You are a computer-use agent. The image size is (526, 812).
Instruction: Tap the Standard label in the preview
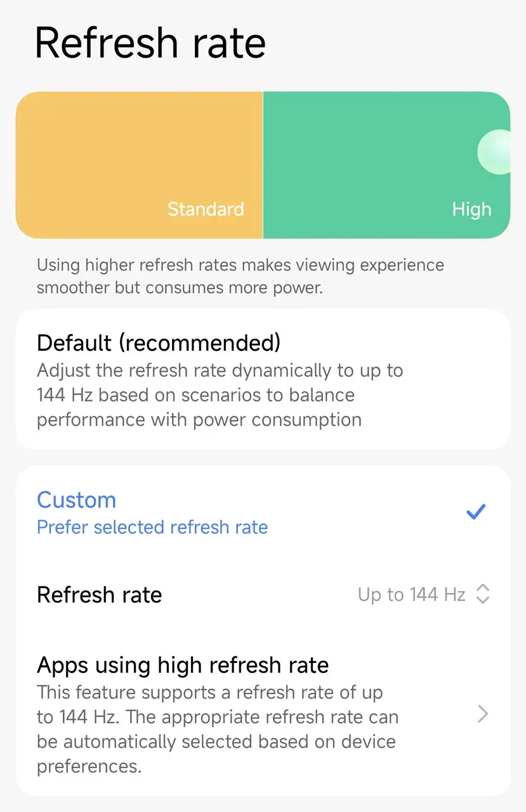[x=206, y=209]
